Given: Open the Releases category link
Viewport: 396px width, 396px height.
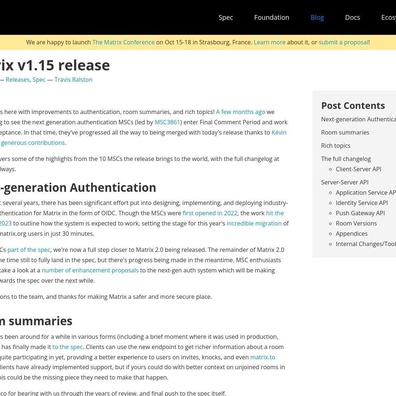Looking at the screenshot, I should 17,80.
